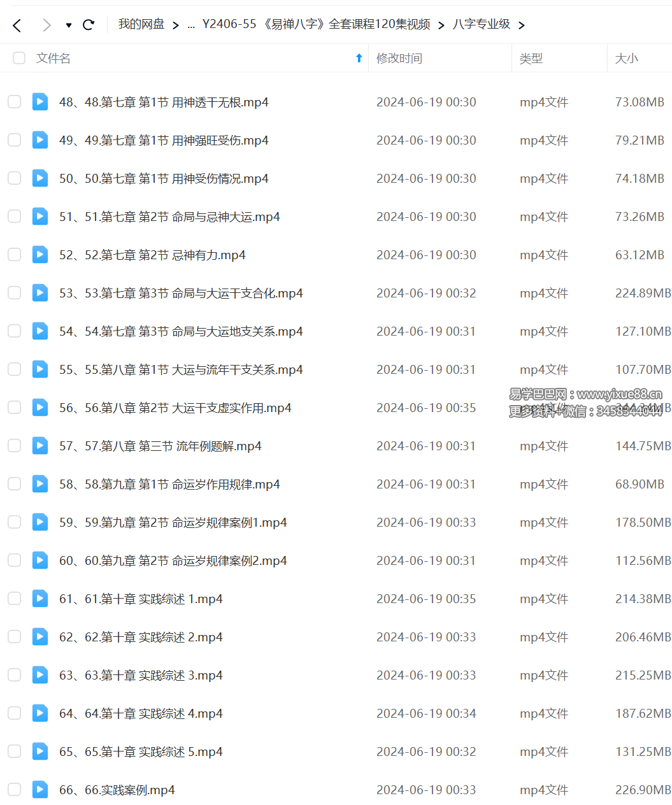This screenshot has width=672, height=805.
Task: Click the back navigation arrow
Action: point(17,25)
